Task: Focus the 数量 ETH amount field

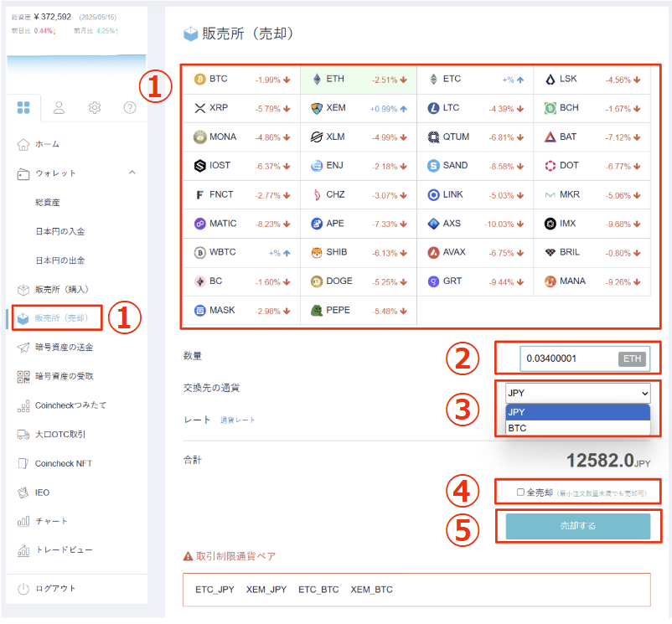Action: click(585, 358)
